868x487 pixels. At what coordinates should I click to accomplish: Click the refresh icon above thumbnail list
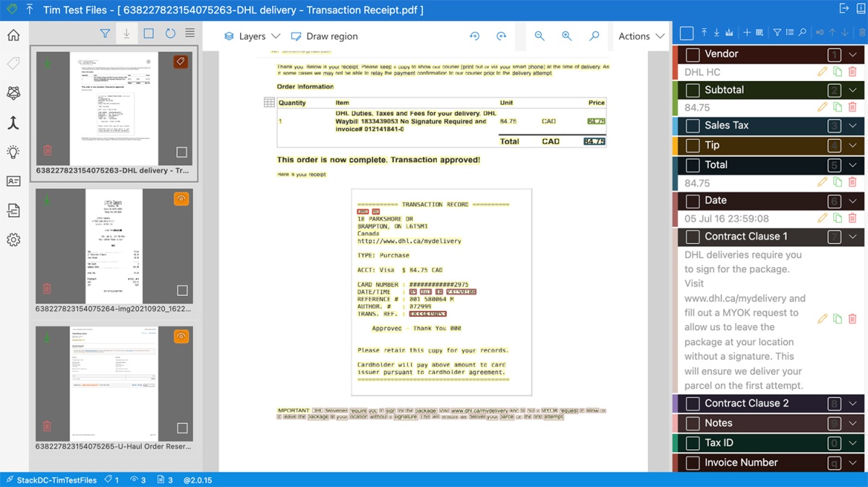tap(170, 33)
